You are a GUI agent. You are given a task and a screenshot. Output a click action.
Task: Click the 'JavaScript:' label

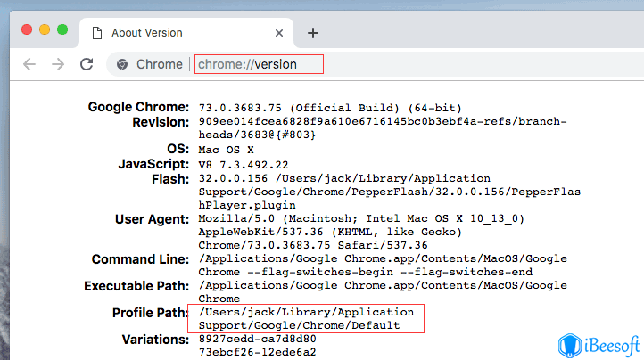tap(153, 164)
